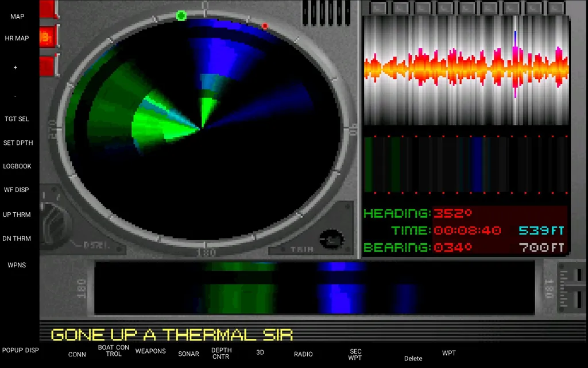
Task: Go up a thermal layer with UP THRM
Action: point(17,214)
